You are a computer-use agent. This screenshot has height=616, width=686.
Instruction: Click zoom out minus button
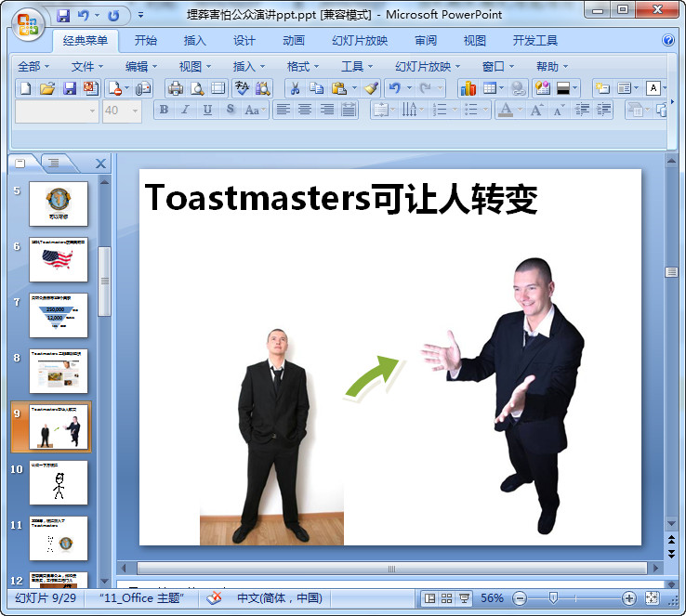click(x=520, y=598)
